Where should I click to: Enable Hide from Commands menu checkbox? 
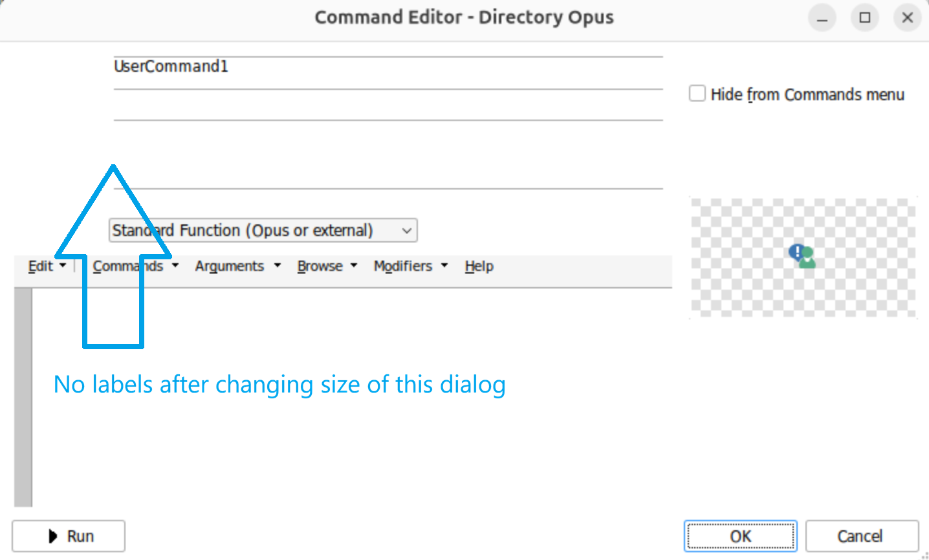click(x=697, y=94)
